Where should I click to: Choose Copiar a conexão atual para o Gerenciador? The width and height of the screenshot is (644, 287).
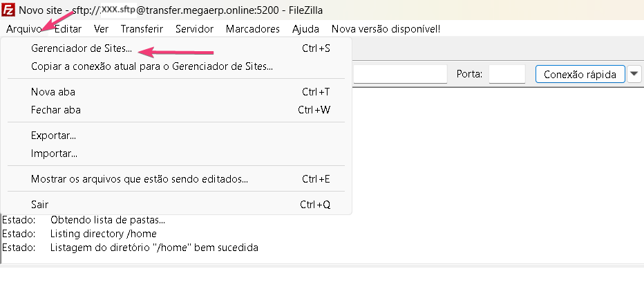pyautogui.click(x=152, y=66)
